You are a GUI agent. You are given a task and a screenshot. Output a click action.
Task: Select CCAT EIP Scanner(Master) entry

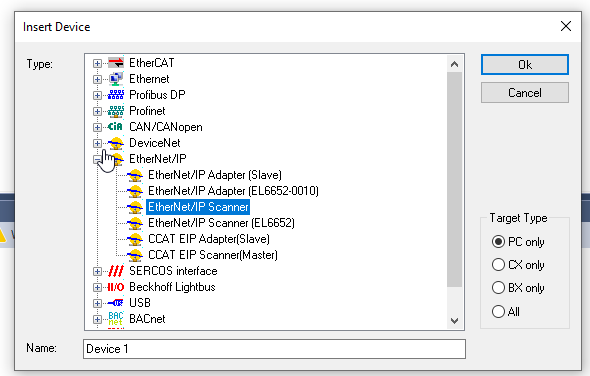[x=213, y=255]
